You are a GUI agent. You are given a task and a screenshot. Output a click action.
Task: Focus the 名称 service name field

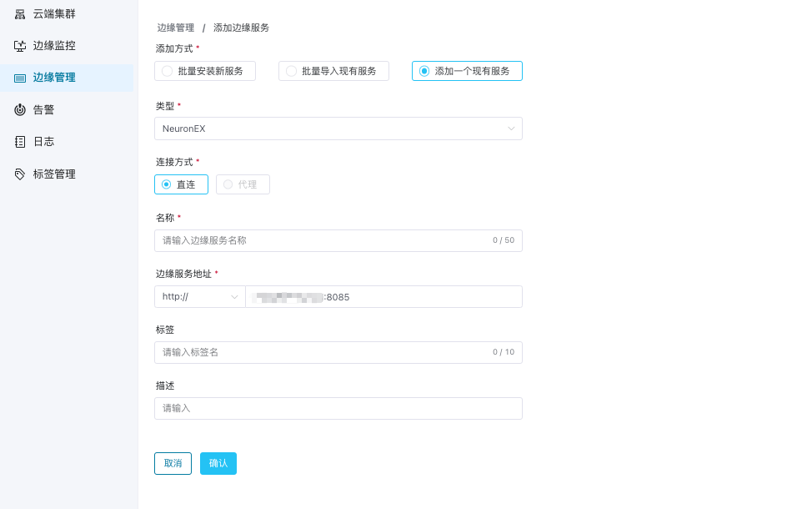click(321, 240)
